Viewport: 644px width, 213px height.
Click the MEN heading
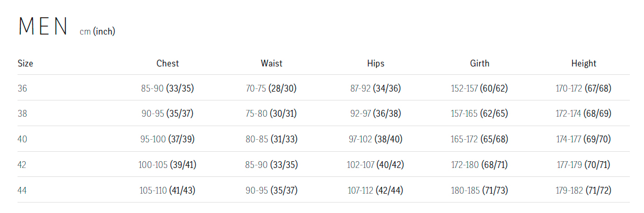43,27
